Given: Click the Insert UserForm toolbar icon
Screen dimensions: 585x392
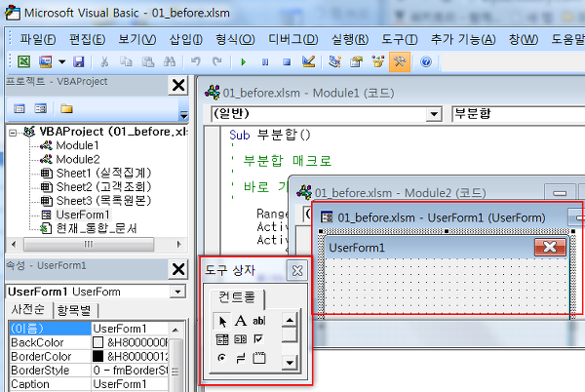Looking at the screenshot, I should 46,61.
